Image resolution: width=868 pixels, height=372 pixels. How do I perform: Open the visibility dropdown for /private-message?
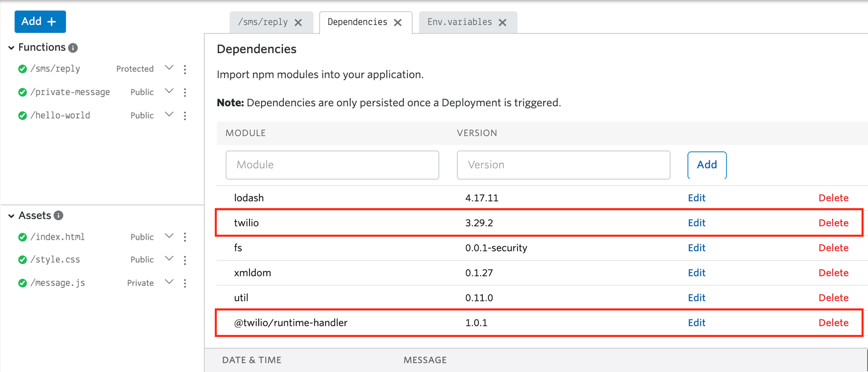[169, 92]
